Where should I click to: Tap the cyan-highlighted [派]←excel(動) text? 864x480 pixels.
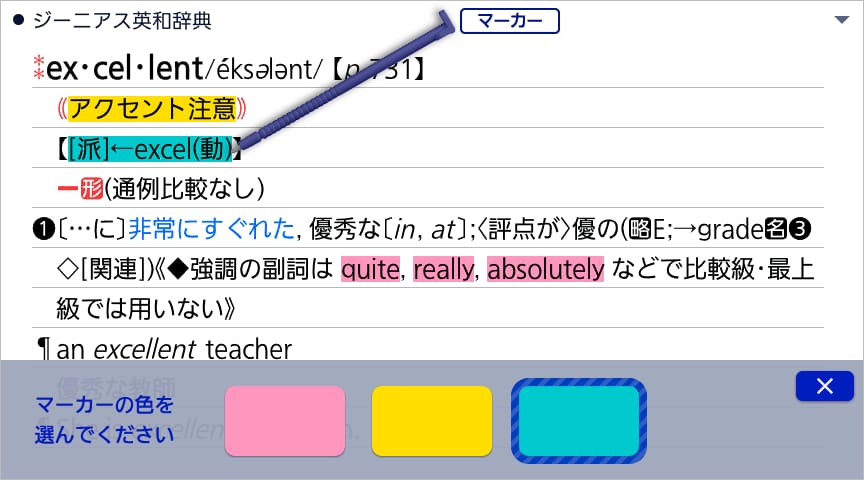click(x=150, y=149)
